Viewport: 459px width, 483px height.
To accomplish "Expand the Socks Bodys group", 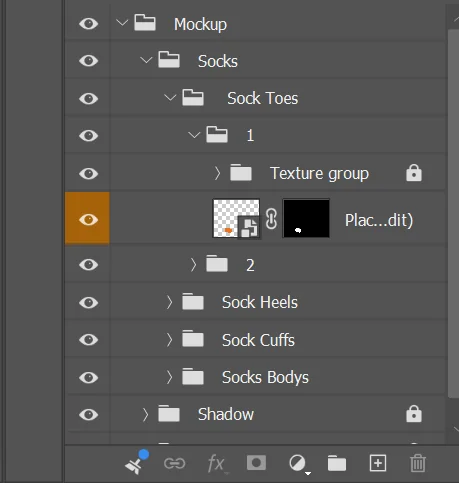I will point(169,377).
